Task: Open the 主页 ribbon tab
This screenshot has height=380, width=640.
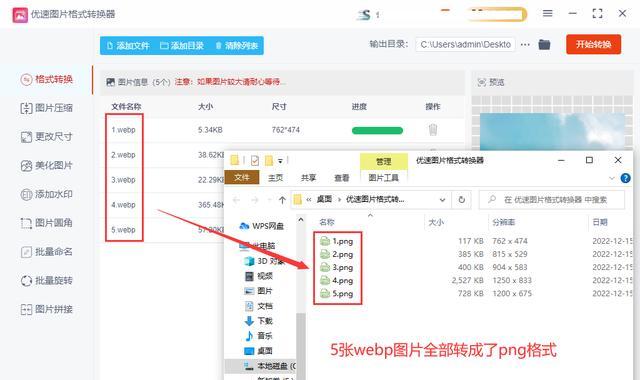Action: (276, 178)
